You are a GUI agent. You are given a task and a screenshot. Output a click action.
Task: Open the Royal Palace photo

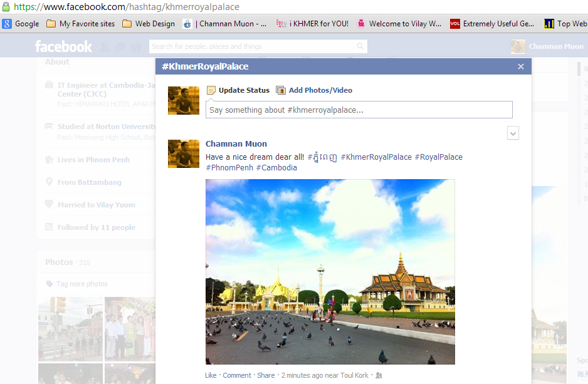[x=330, y=272]
